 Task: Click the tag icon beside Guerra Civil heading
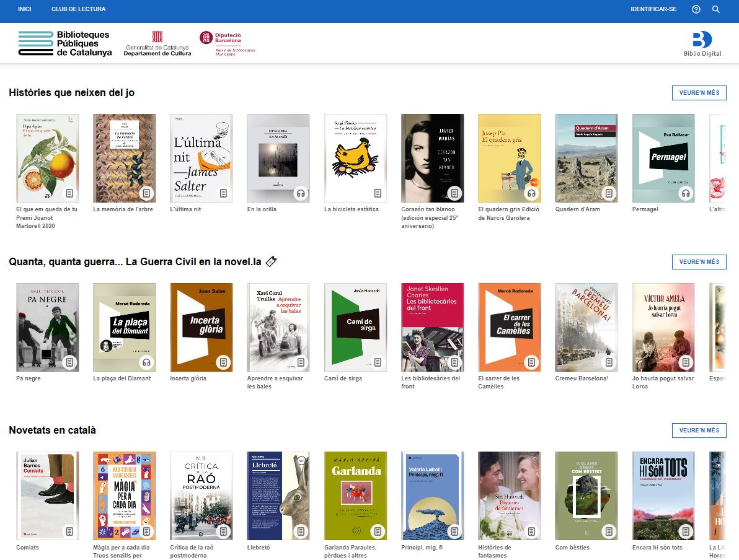click(271, 261)
